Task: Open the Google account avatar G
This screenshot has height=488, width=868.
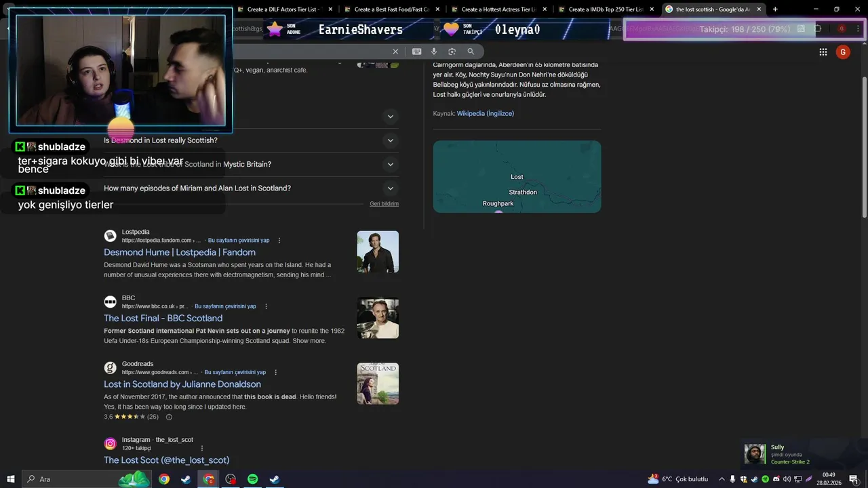Action: tap(843, 52)
